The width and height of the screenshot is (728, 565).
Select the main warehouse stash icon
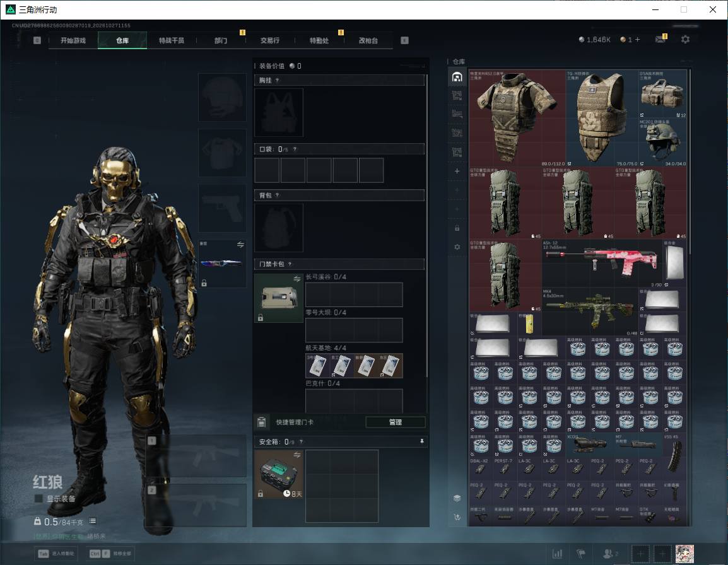click(x=457, y=77)
